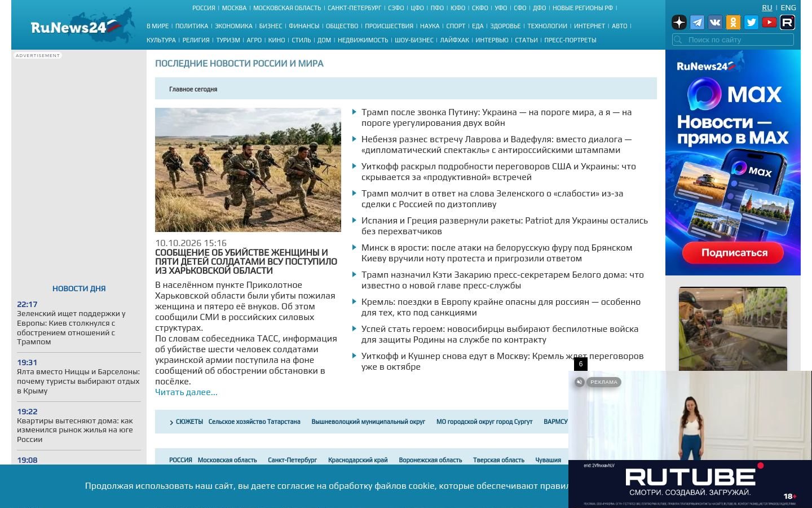
Task: Open the Минск в ярости article
Action: (x=497, y=253)
